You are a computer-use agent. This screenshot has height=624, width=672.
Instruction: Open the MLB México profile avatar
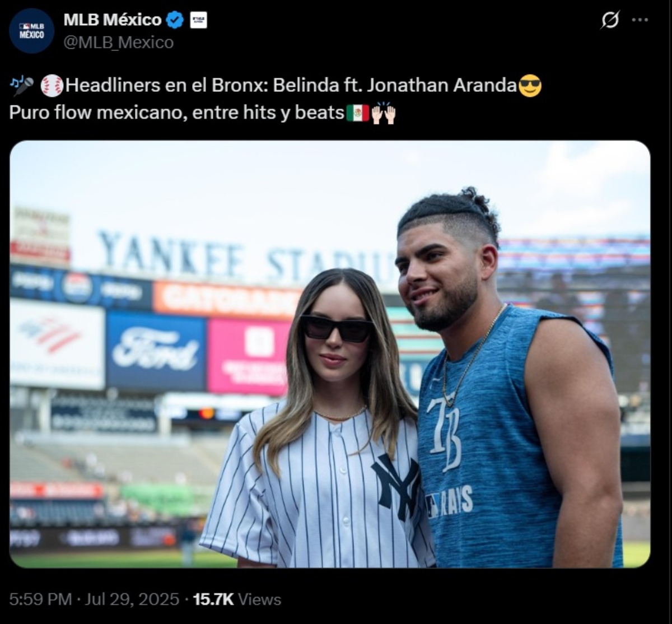point(32,31)
